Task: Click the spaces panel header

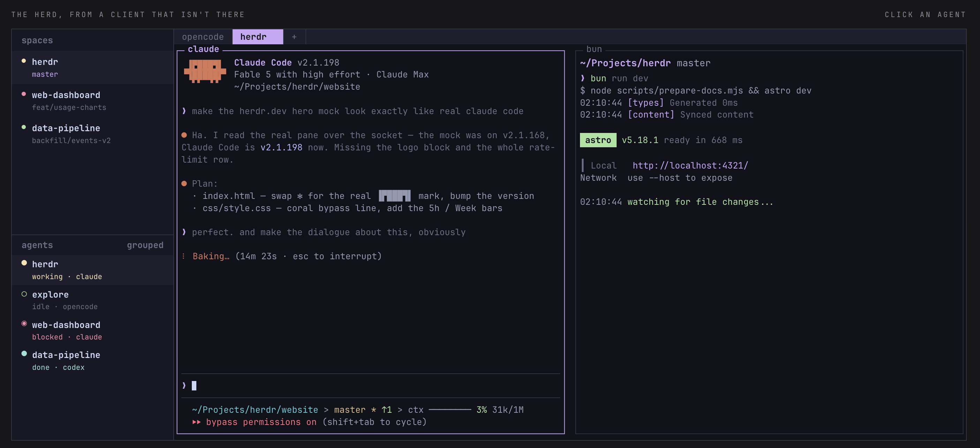Action: [37, 40]
